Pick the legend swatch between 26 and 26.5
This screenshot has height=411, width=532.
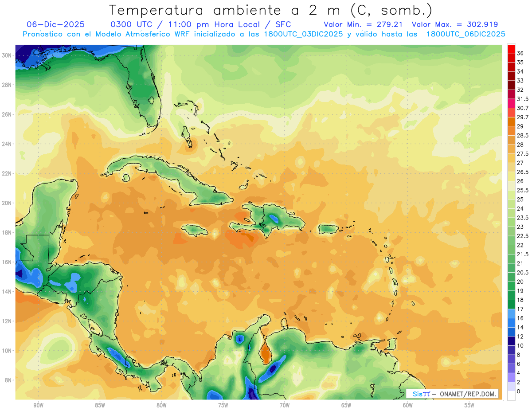[x=511, y=176]
